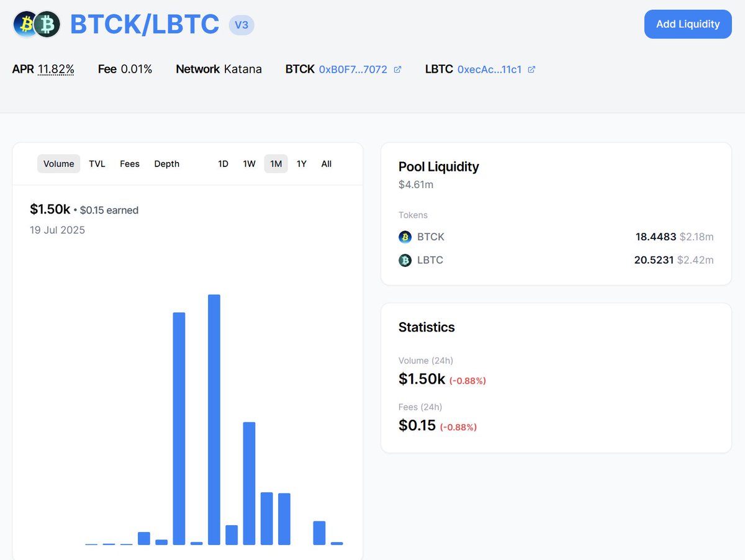
Task: Open the LBTC contract address 0xecAc...11c1
Action: [489, 70]
